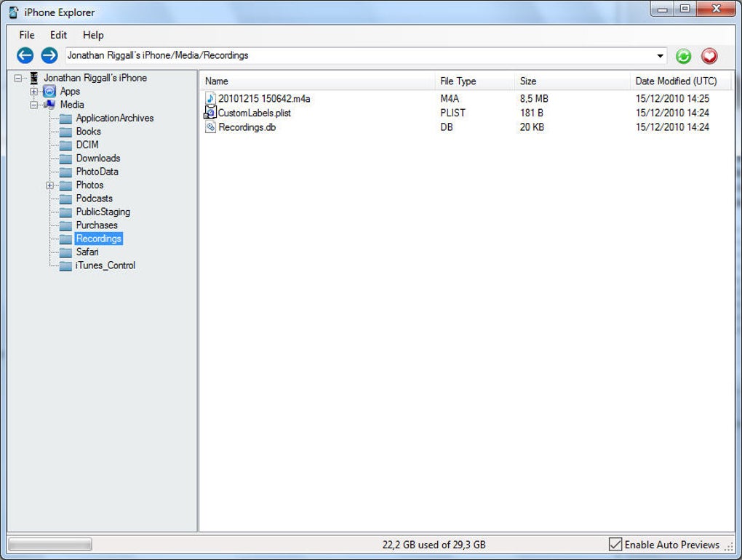Select the Books folder label

point(89,131)
